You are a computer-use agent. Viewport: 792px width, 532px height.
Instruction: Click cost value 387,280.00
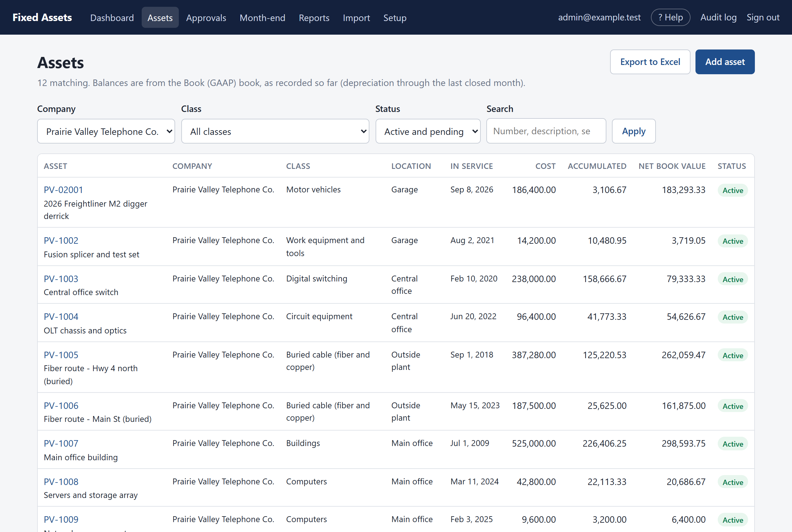pyautogui.click(x=534, y=355)
